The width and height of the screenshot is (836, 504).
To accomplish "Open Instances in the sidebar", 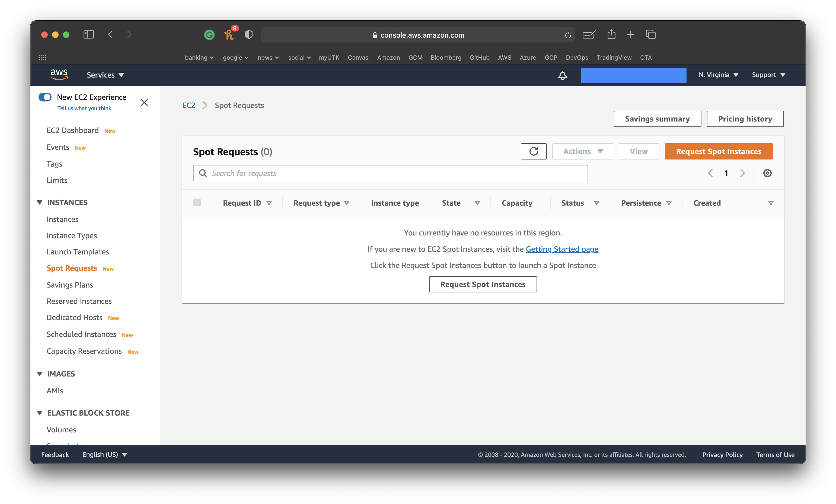I will [x=62, y=219].
